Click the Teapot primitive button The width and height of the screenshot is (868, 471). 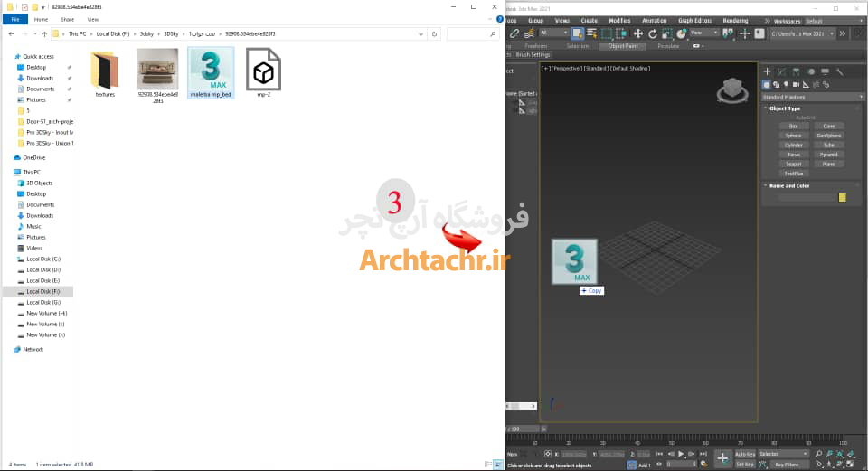click(793, 164)
